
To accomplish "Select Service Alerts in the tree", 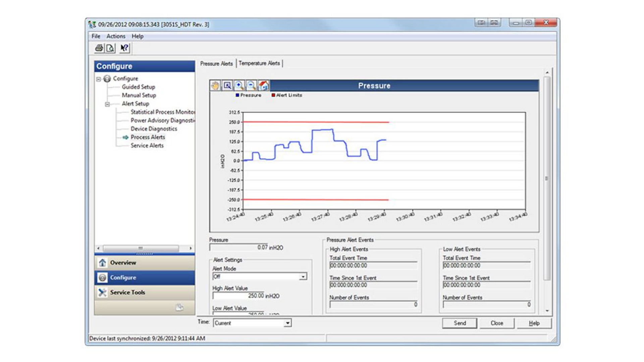I will pos(147,145).
